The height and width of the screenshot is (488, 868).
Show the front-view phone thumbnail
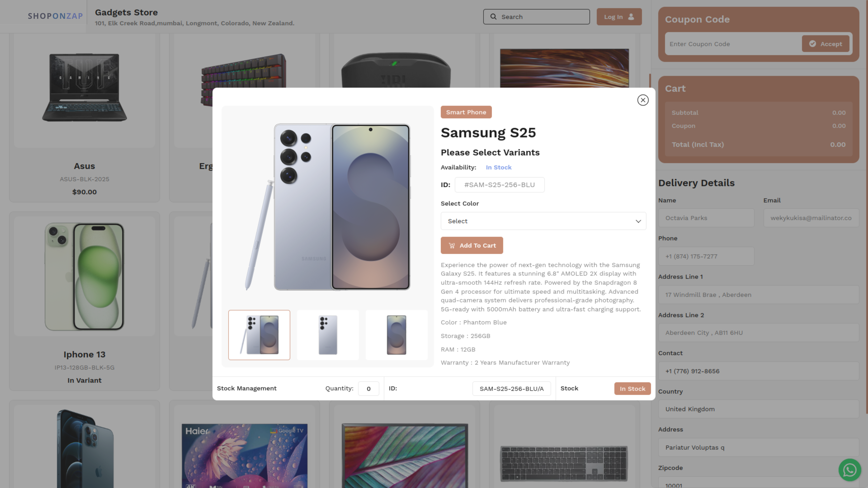pos(396,335)
